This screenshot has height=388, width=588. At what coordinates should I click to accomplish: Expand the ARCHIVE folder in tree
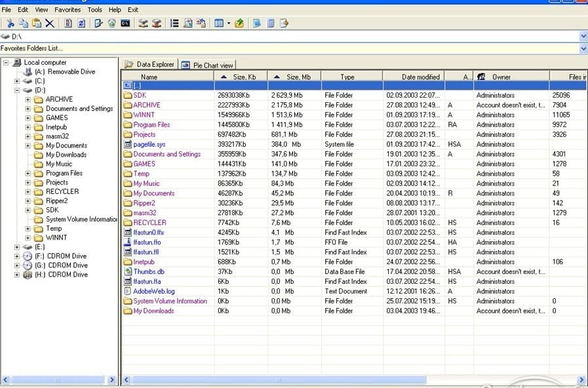click(x=28, y=100)
